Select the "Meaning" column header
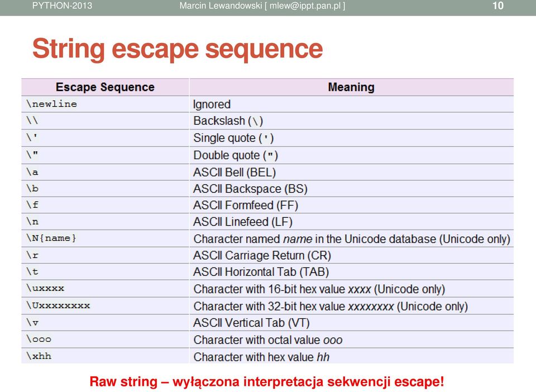The height and width of the screenshot is (392, 536). pyautogui.click(x=351, y=87)
